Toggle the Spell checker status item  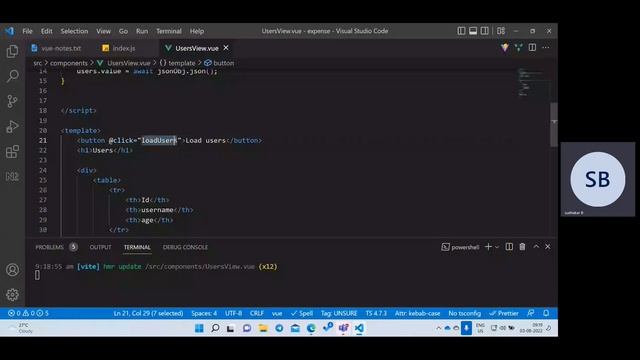302,313
